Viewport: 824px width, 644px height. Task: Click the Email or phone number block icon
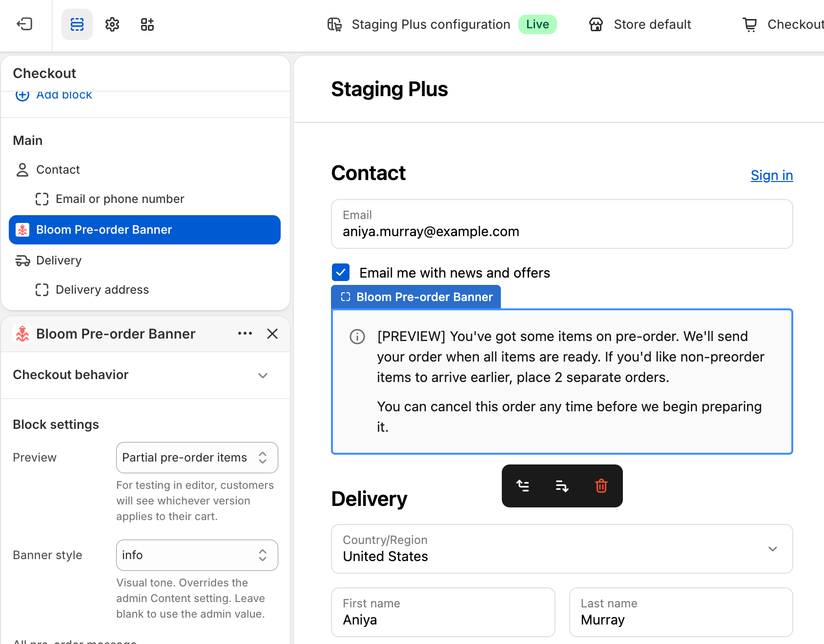click(x=42, y=199)
